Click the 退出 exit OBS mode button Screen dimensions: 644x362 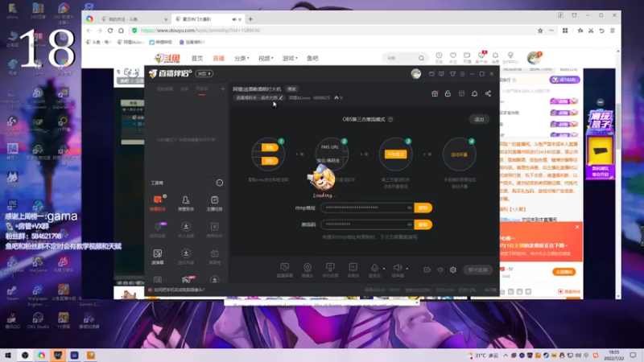pos(479,119)
